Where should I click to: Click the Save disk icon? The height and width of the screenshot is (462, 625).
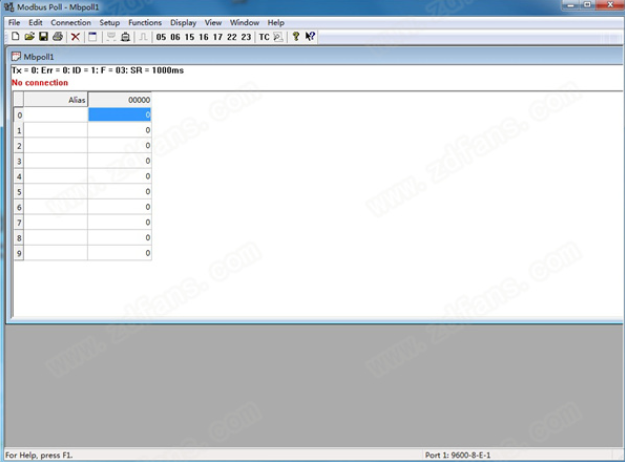point(43,37)
